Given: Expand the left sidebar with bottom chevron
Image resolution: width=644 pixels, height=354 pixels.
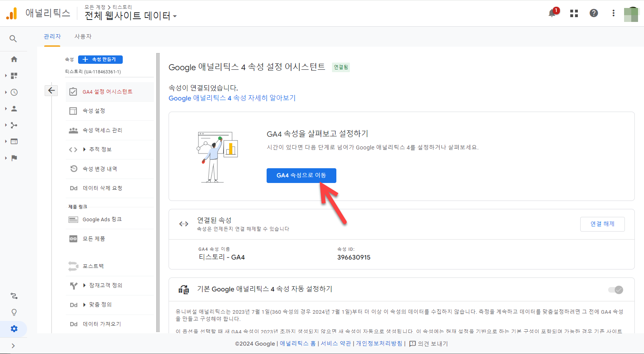Looking at the screenshot, I should 13,346.
